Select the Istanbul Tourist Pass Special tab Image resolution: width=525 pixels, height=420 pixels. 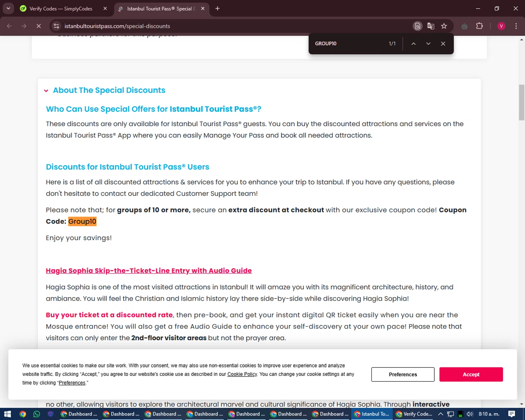(161, 8)
